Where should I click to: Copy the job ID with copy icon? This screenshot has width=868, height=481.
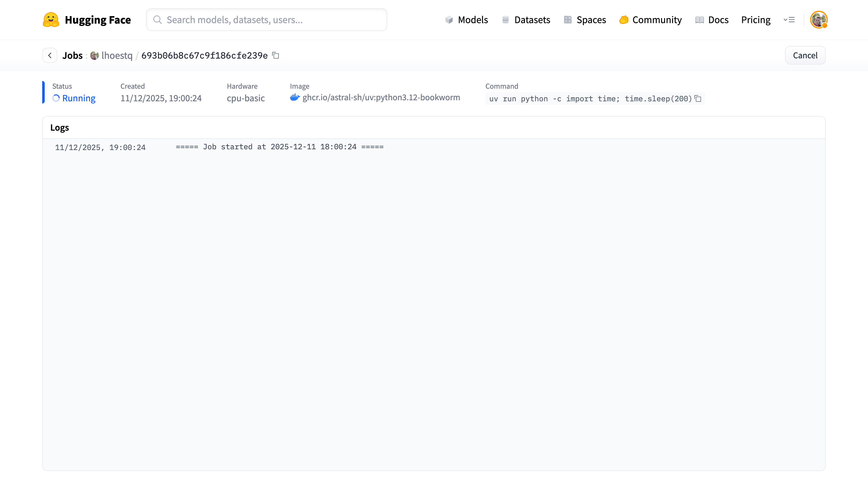point(276,55)
